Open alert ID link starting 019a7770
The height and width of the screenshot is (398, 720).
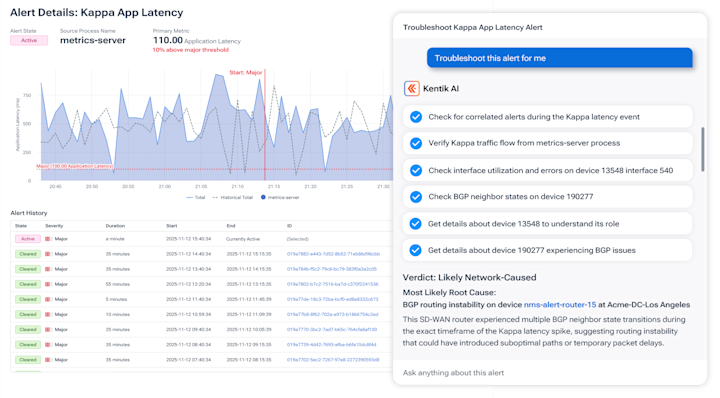tap(332, 330)
